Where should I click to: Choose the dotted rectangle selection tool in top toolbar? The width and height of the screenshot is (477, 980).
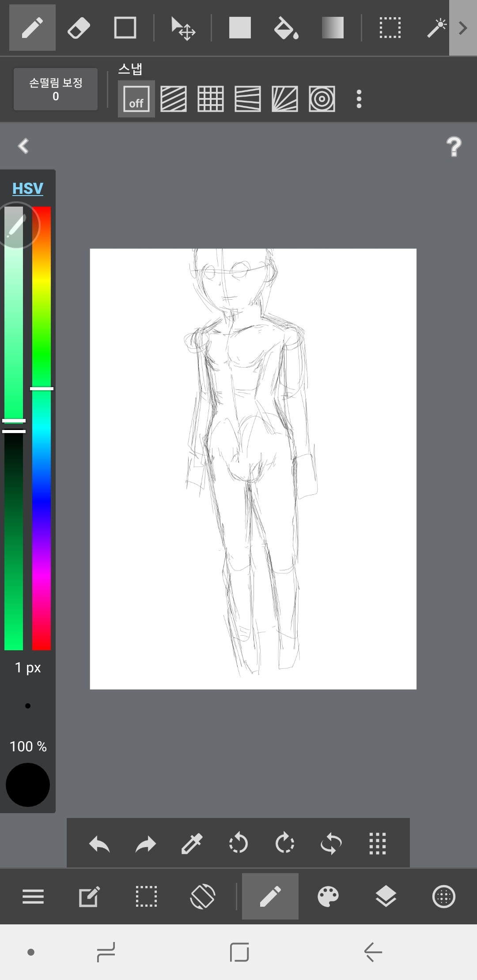[390, 28]
